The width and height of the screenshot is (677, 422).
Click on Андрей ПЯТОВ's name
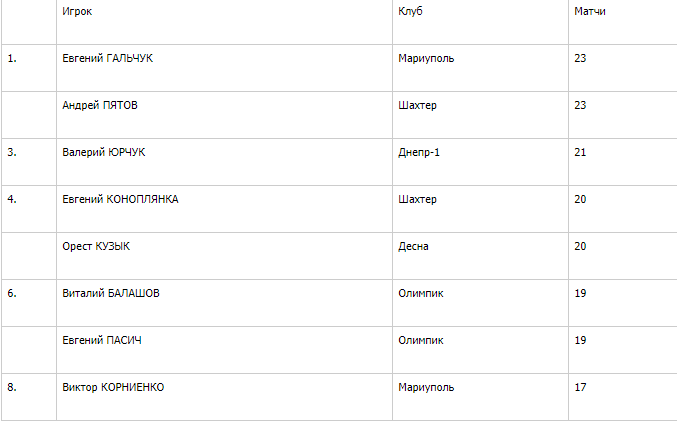99,105
